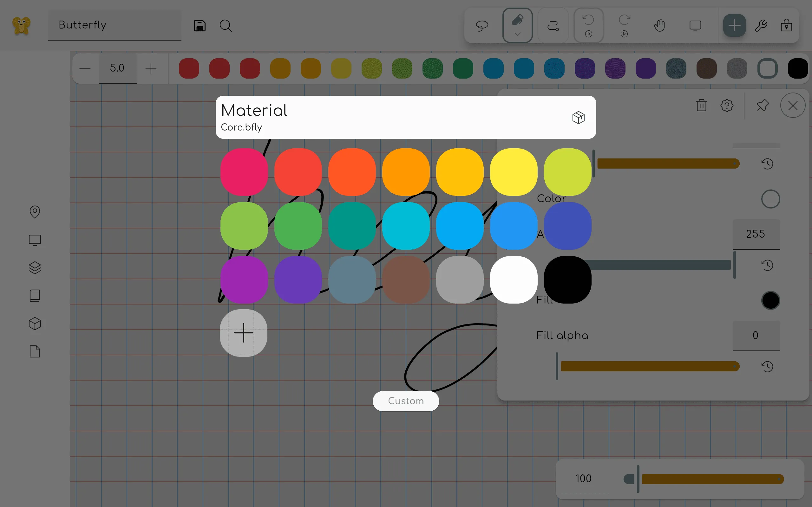Open tool settings with the wrench icon
This screenshot has height=507, width=812.
click(762, 25)
